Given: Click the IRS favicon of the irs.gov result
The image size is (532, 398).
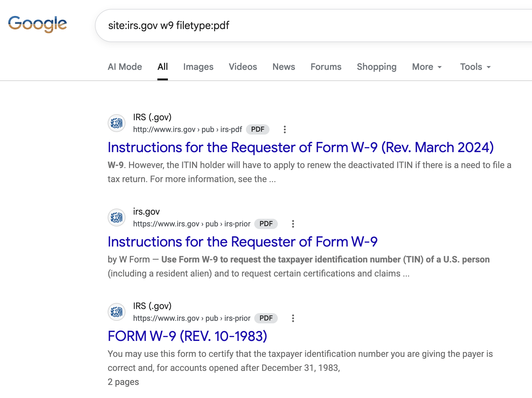Looking at the screenshot, I should [x=117, y=217].
